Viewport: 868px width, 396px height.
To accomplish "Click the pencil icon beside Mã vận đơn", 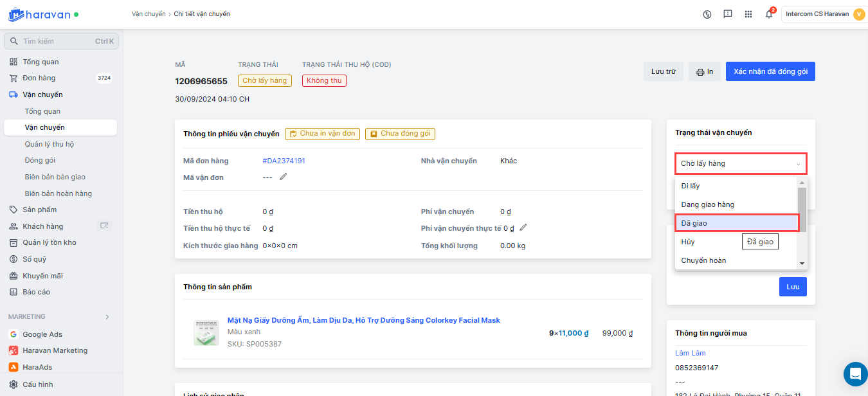I will pyautogui.click(x=284, y=177).
